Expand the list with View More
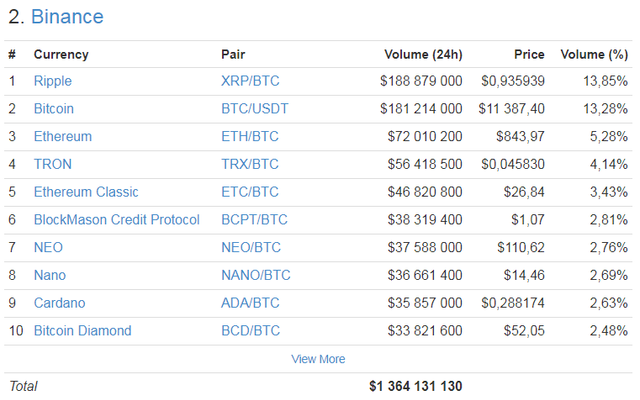The width and height of the screenshot is (640, 400). pos(318,359)
